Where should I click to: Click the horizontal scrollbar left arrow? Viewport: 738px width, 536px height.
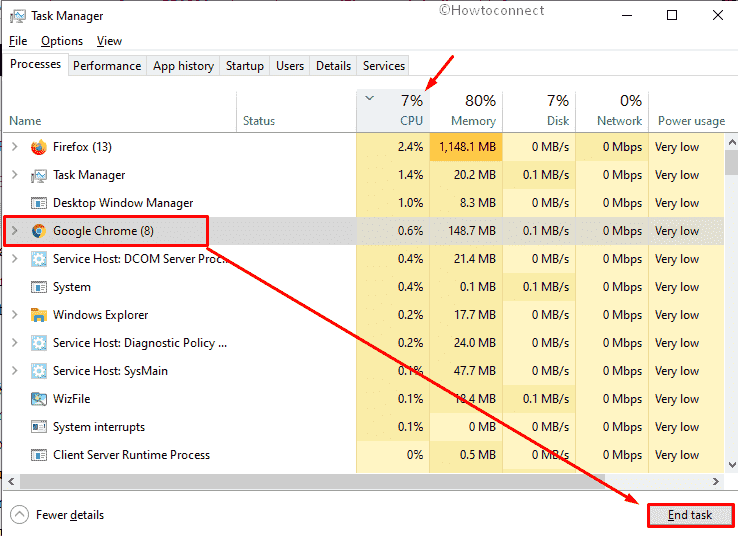[x=11, y=481]
